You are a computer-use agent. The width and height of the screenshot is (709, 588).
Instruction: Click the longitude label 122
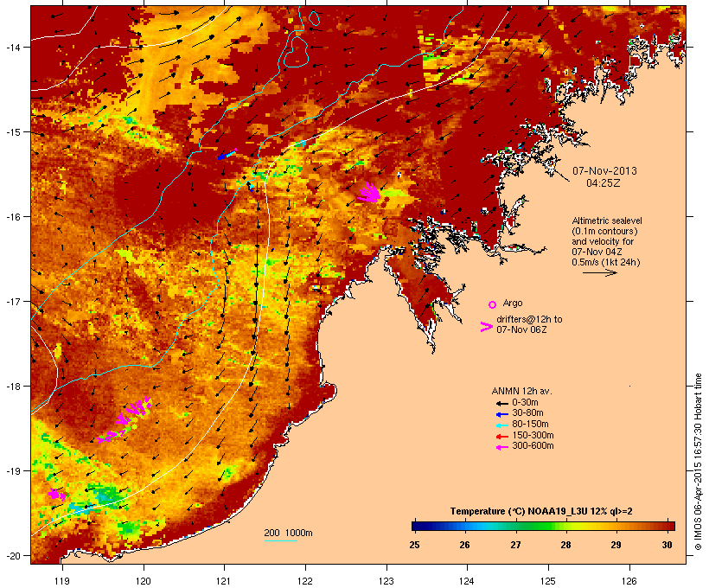305,581
